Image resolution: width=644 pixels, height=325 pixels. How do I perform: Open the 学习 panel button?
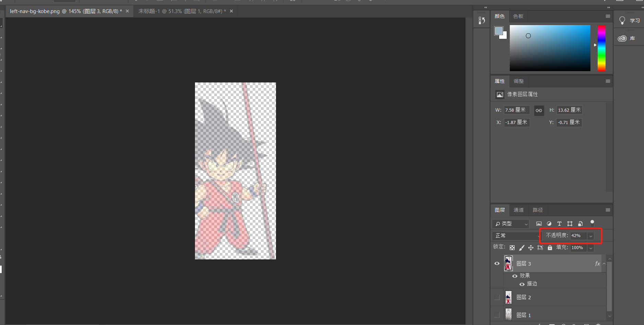629,21
